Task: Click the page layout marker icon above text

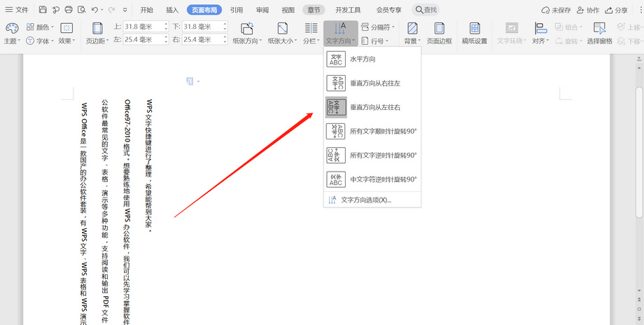Action: point(190,81)
